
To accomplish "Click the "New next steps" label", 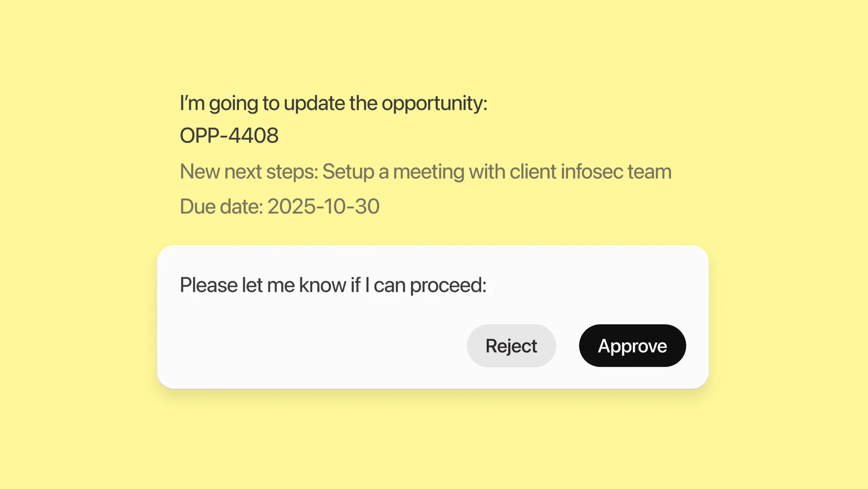I will coord(248,172).
